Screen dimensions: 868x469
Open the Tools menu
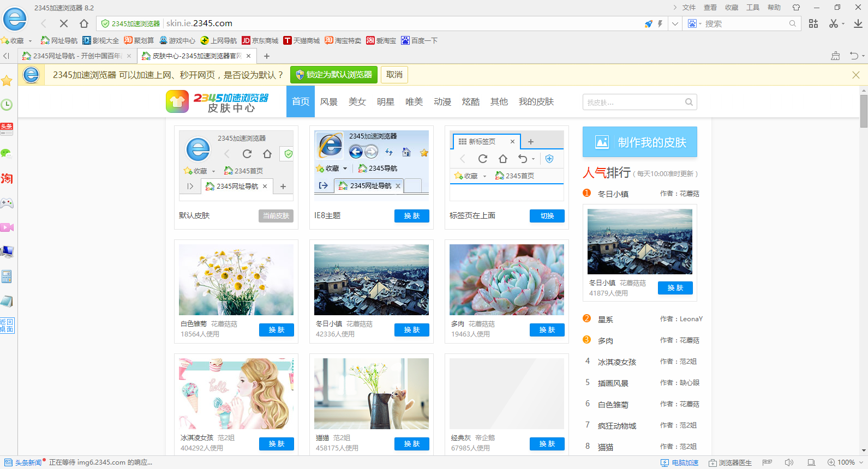coord(753,8)
